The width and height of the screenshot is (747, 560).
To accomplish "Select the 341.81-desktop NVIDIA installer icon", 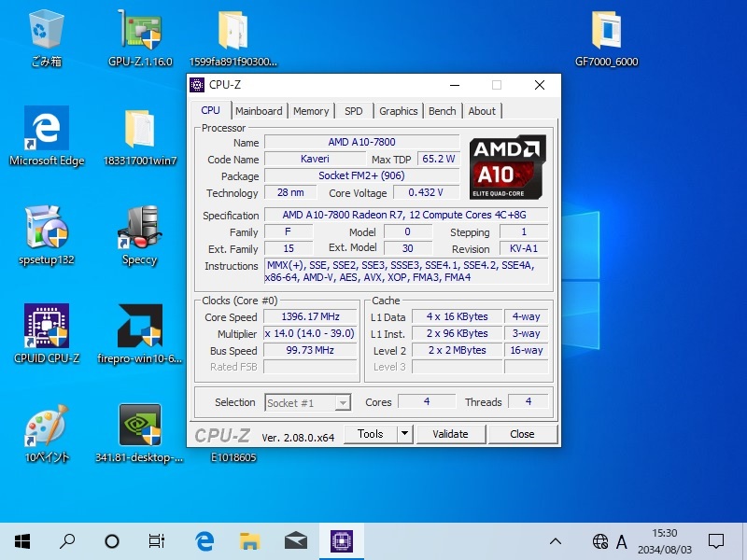I will 139,433.
